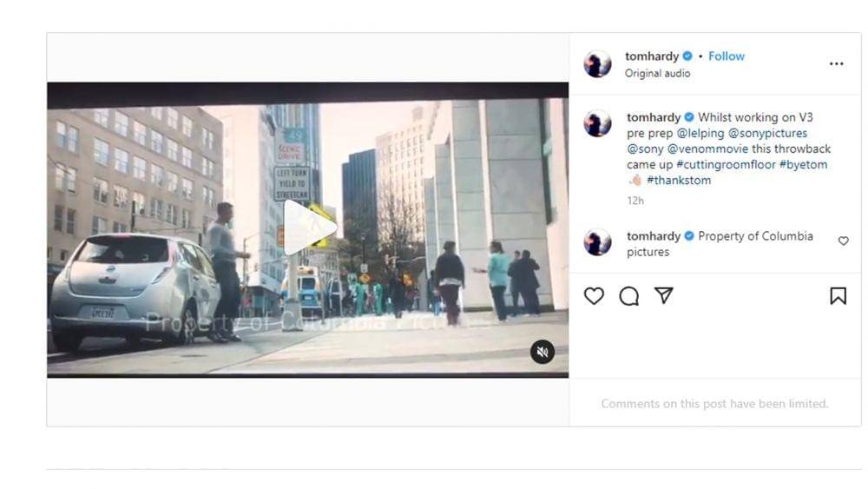Open tomhardy profile picture in header
Viewport: 868px width, 489px height.
(597, 63)
